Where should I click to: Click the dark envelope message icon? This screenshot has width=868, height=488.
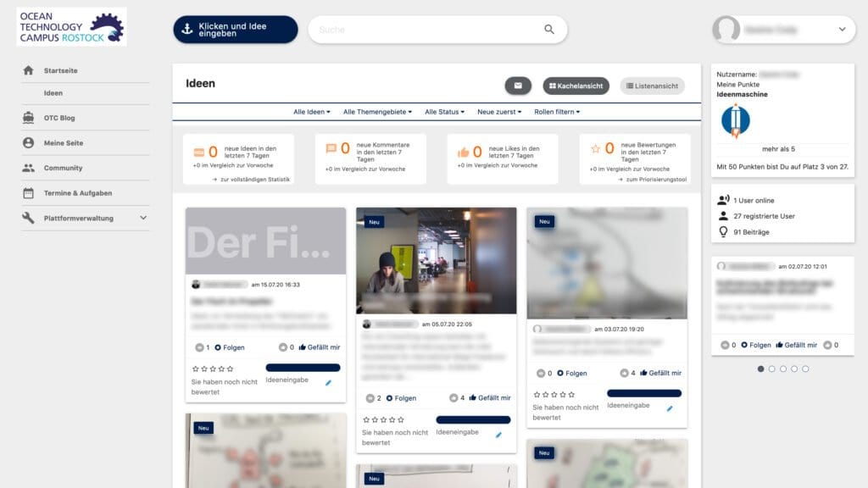coord(518,86)
